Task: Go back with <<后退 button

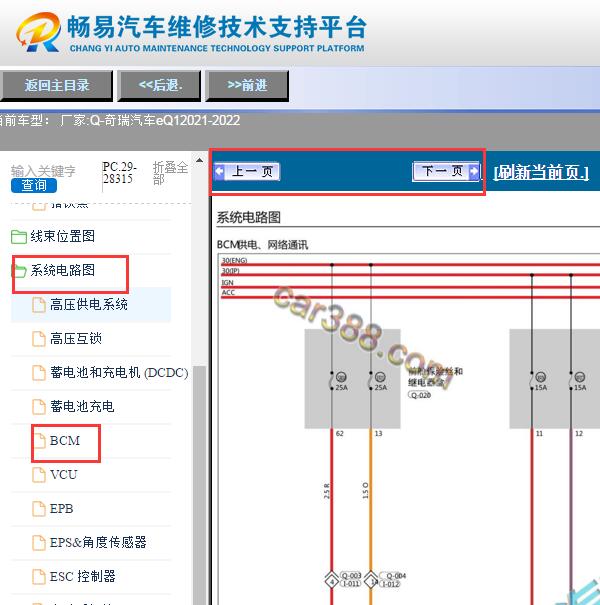Action: pyautogui.click(x=159, y=86)
